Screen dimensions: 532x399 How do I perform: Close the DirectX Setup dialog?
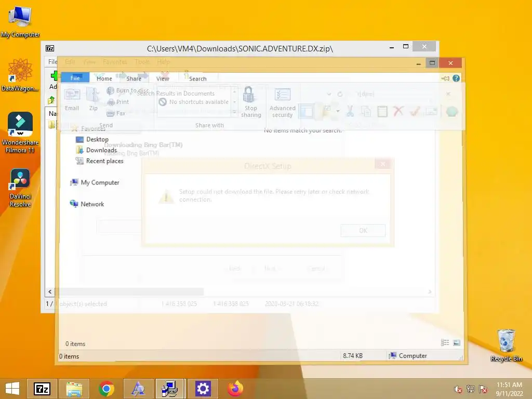(x=383, y=164)
